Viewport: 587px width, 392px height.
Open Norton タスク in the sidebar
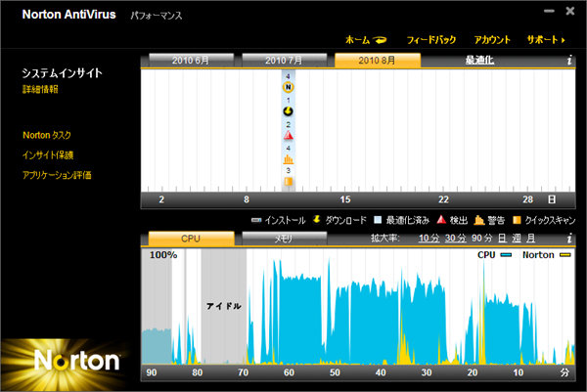[47, 135]
